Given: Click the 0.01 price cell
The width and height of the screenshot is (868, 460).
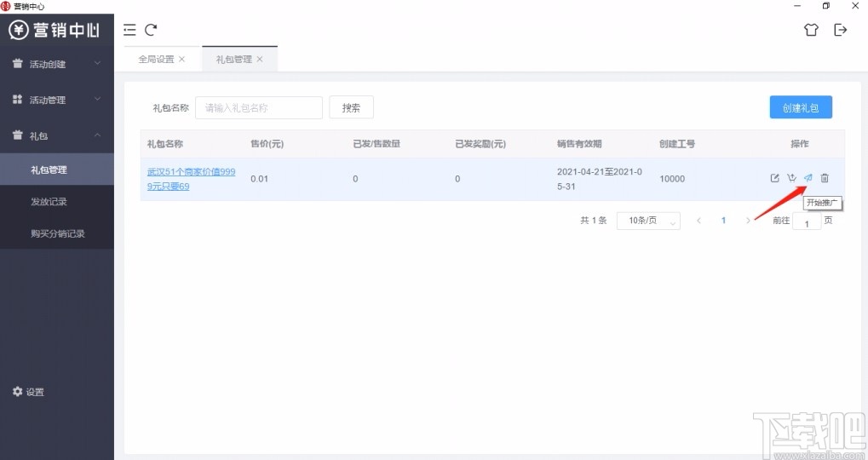Looking at the screenshot, I should pos(259,179).
